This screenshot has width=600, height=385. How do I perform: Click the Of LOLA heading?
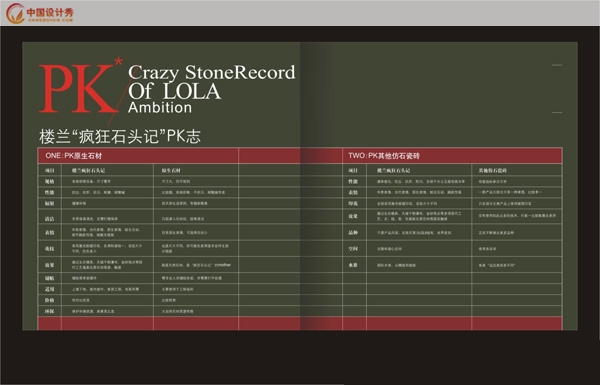174,91
